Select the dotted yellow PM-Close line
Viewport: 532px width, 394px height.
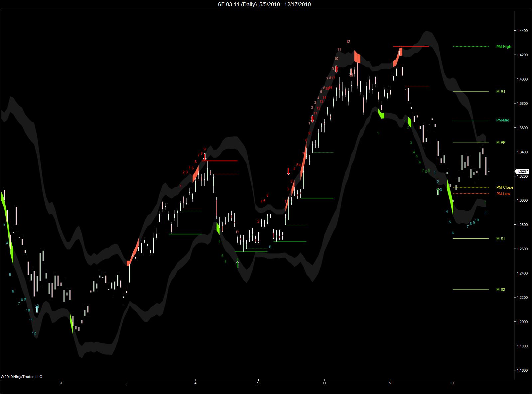471,187
